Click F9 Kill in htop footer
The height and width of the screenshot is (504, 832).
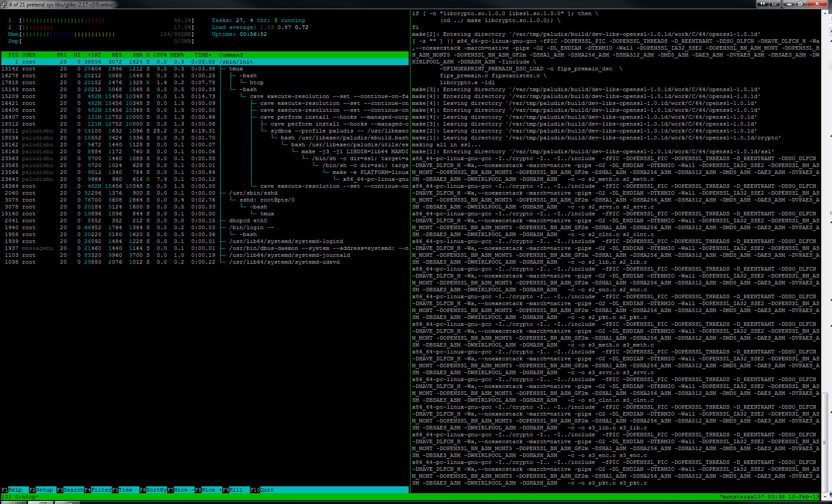[x=236, y=490]
